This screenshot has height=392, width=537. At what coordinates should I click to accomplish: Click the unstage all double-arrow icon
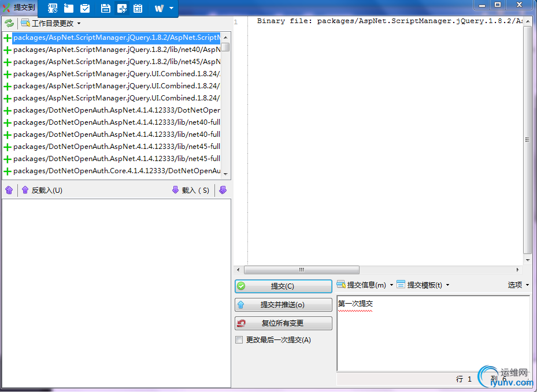point(9,190)
